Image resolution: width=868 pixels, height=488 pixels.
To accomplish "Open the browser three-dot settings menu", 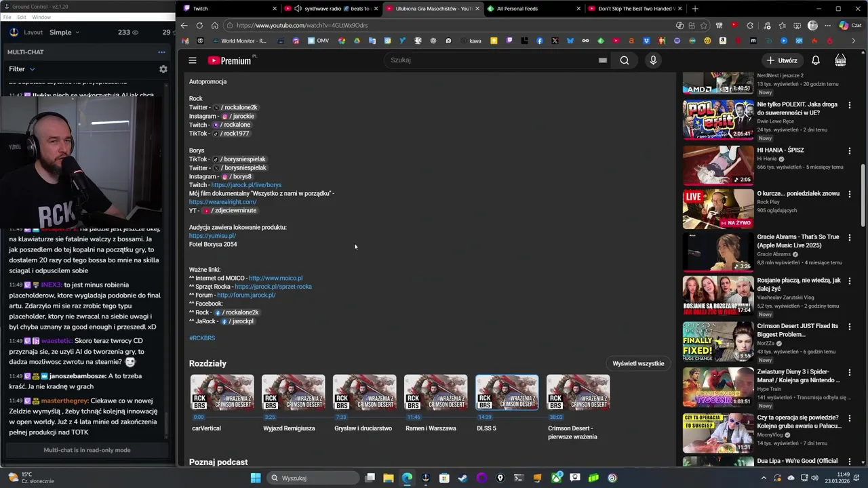I will coord(827,26).
